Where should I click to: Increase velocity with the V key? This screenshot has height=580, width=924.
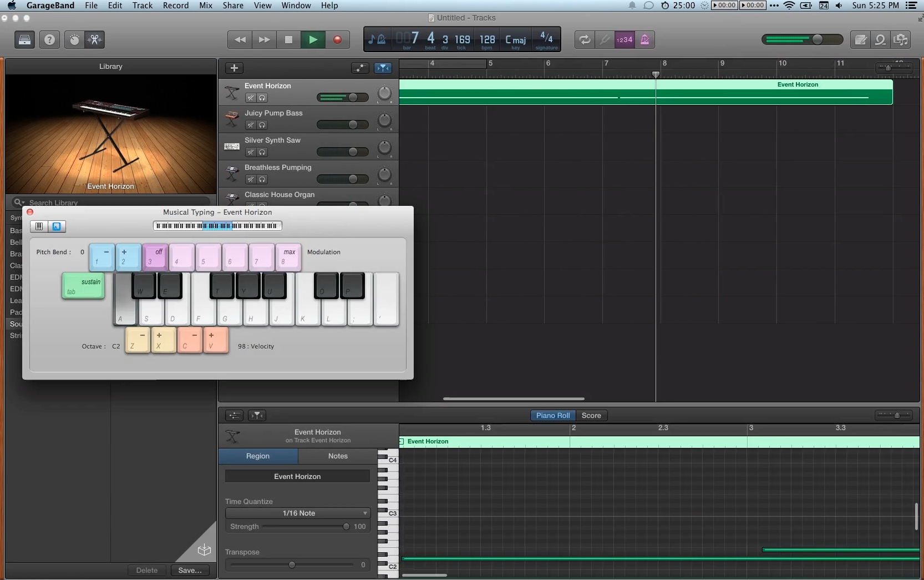(x=216, y=340)
